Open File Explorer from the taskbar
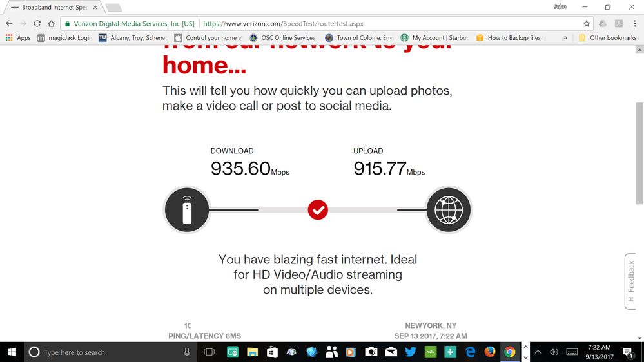Screen dimensions: 644x362 [252, 352]
